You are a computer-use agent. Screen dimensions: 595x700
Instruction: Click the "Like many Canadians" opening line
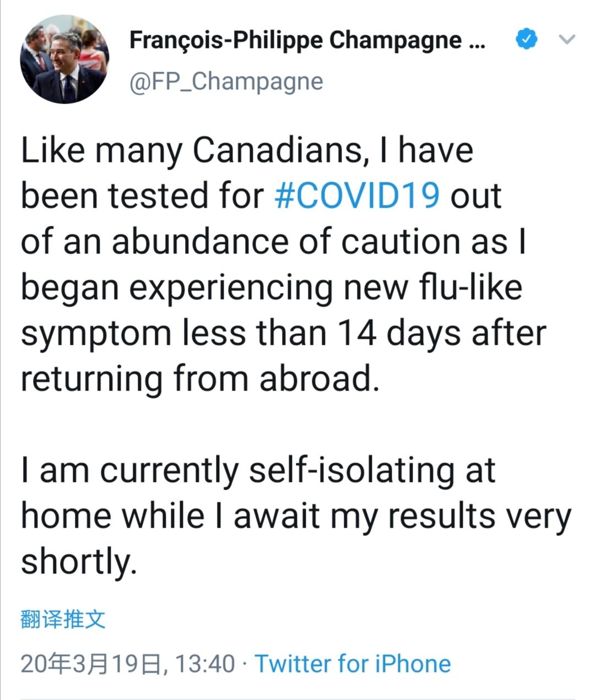pyautogui.click(x=247, y=150)
